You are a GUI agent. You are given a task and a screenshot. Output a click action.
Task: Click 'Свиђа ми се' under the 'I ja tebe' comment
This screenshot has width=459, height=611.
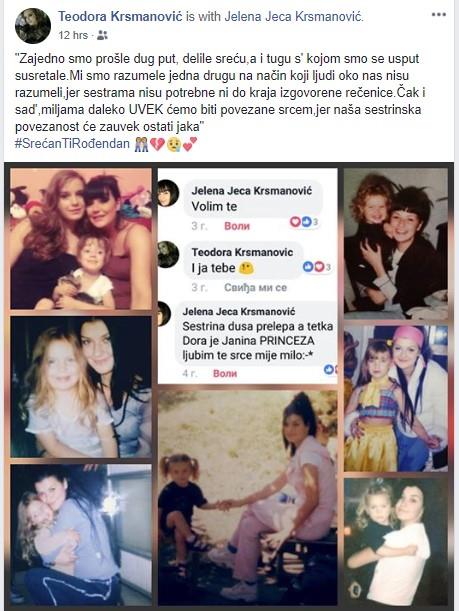coord(255,288)
